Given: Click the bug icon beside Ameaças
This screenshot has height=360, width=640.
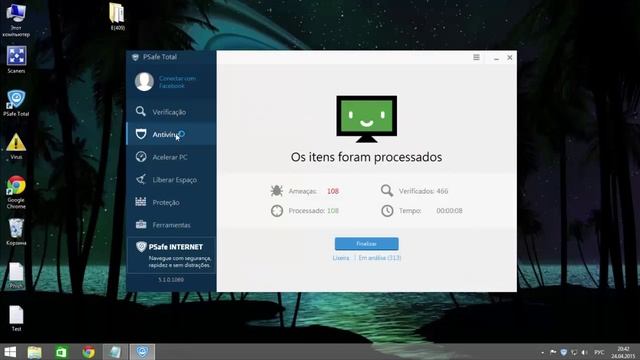Looking at the screenshot, I should point(276,191).
